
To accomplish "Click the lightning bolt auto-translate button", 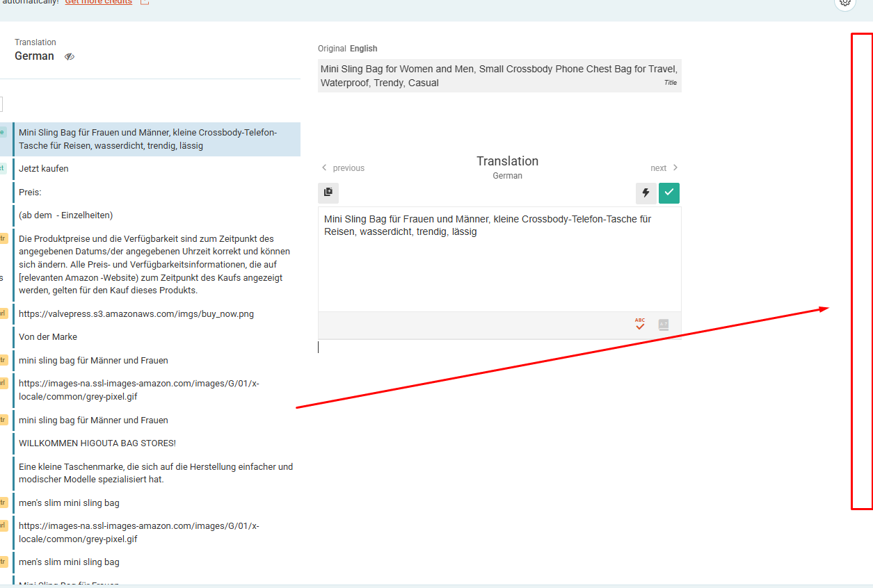I will click(646, 193).
